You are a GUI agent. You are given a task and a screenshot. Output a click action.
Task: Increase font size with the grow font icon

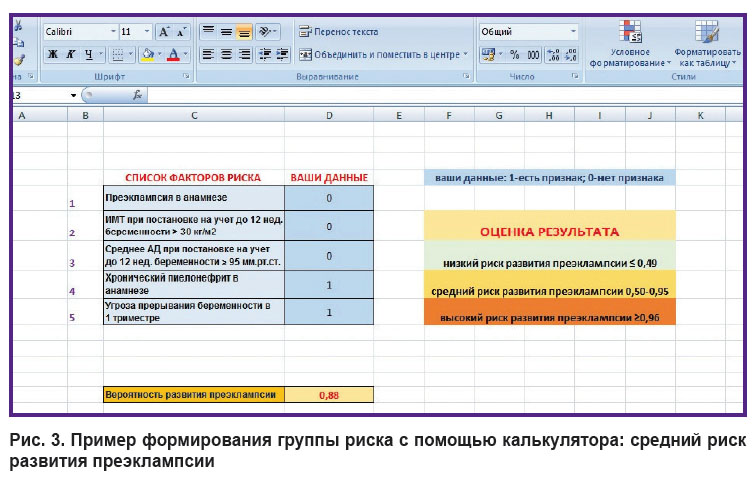(163, 32)
